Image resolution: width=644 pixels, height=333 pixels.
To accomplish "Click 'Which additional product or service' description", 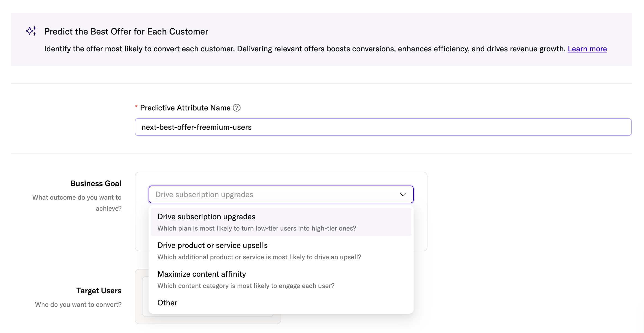I will 259,257.
